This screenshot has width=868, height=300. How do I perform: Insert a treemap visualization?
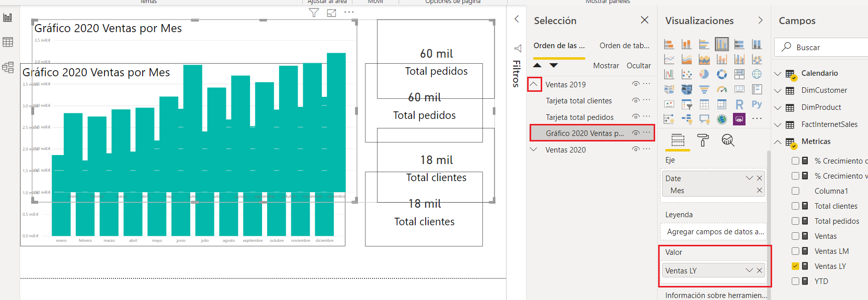(x=739, y=74)
